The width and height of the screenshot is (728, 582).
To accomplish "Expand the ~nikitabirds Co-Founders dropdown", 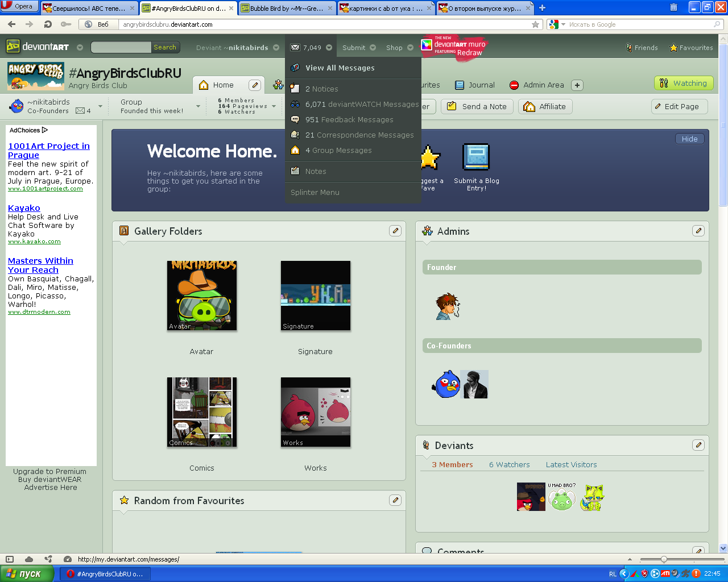I will tap(100, 106).
